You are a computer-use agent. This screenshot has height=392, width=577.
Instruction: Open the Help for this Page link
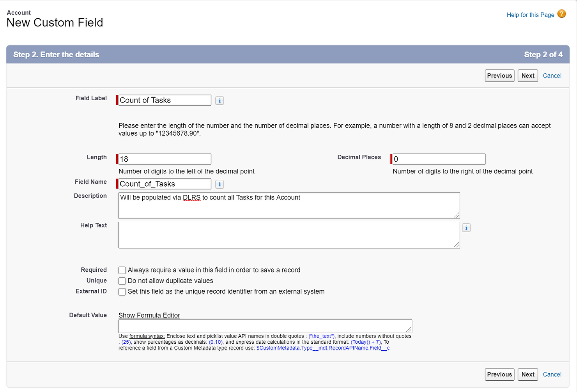pyautogui.click(x=530, y=15)
